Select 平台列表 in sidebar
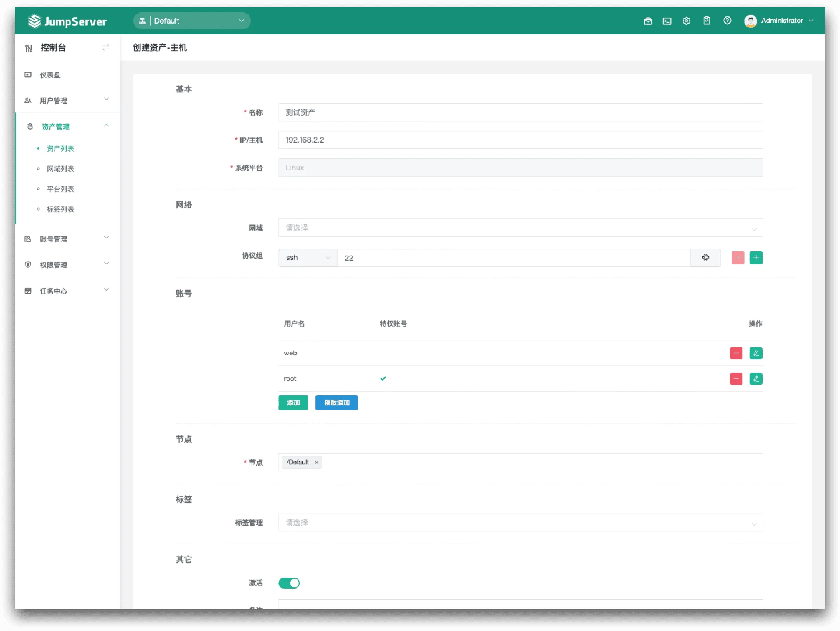 [x=60, y=189]
